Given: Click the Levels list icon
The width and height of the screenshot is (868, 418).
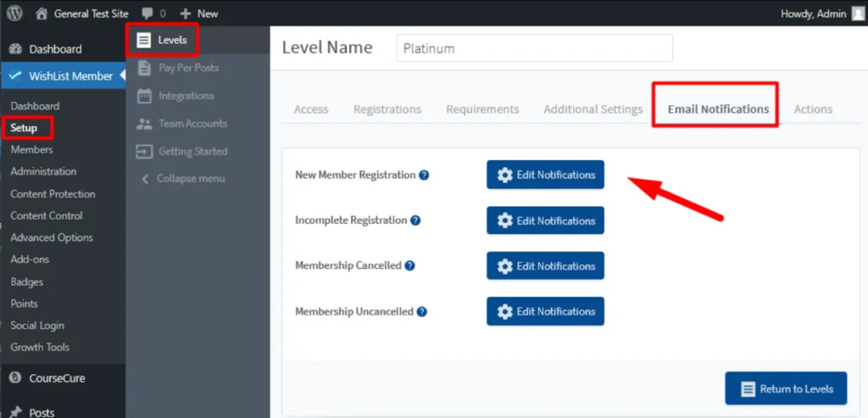Looking at the screenshot, I should click(x=144, y=40).
